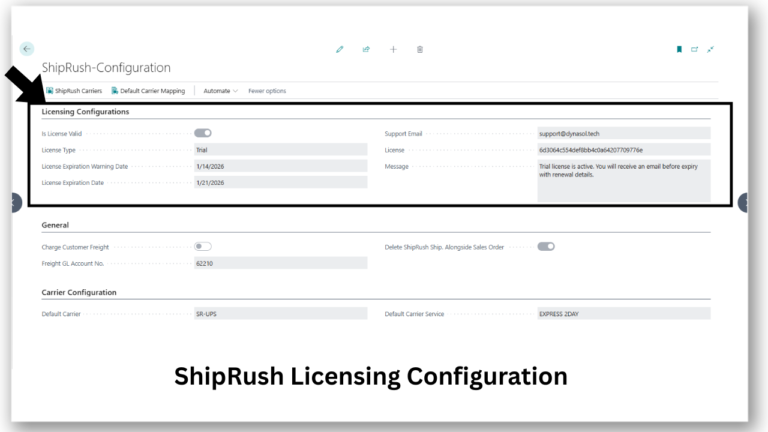Toggle Charge Customer Freight switch
This screenshot has height=432, width=768.
pyautogui.click(x=203, y=246)
